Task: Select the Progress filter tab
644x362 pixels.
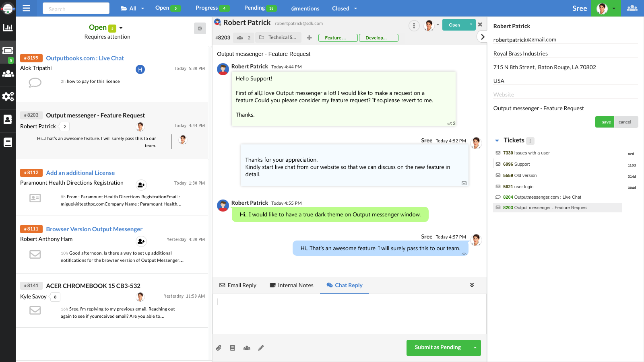Action: pyautogui.click(x=213, y=8)
